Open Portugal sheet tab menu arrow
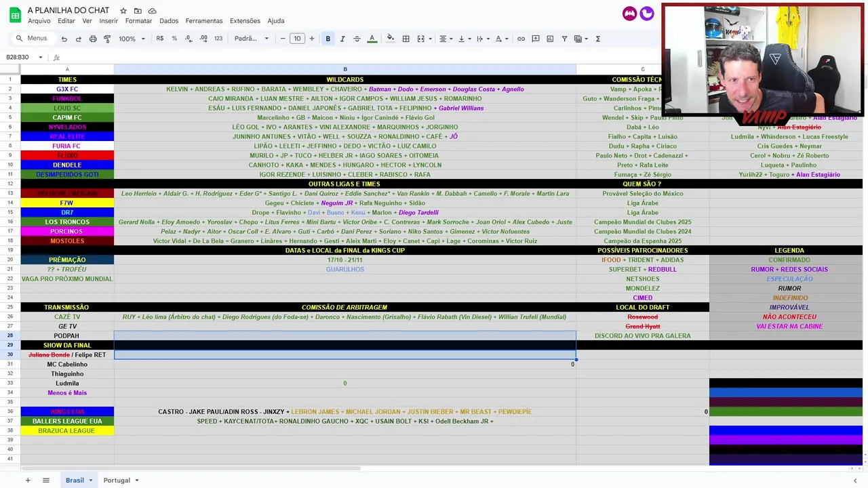The width and height of the screenshot is (868, 488). click(136, 481)
